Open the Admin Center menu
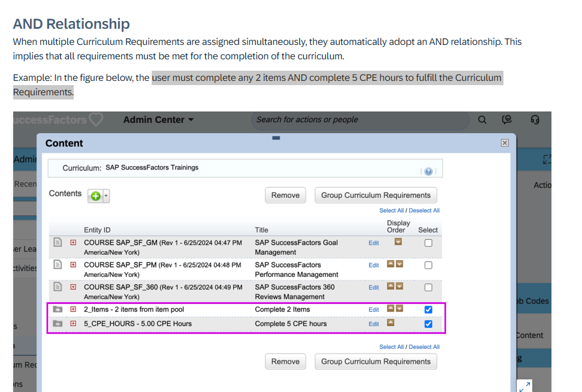The height and width of the screenshot is (392, 582). [x=158, y=120]
